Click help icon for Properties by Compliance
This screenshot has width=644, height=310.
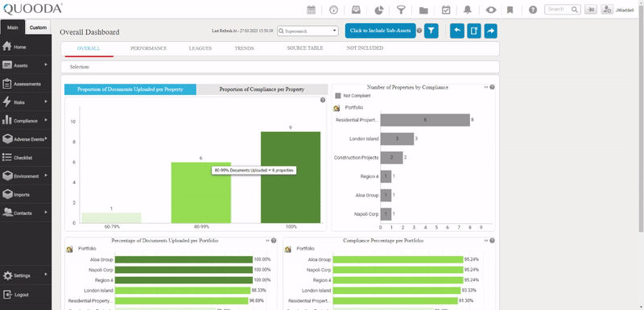[x=492, y=87]
